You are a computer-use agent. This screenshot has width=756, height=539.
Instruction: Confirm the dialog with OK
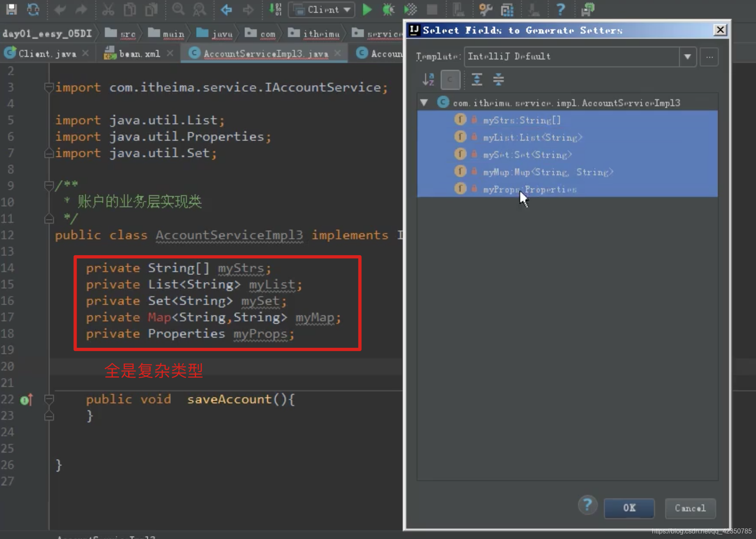629,508
